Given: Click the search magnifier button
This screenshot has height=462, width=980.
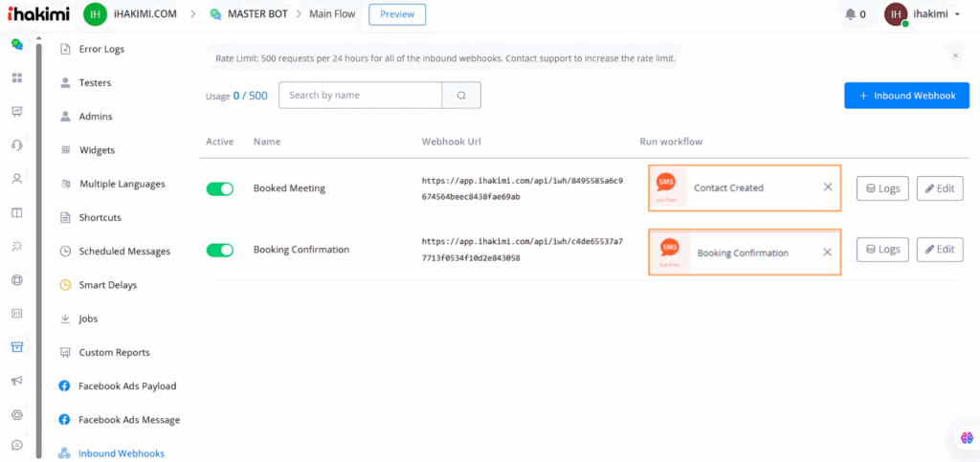Looking at the screenshot, I should tap(461, 96).
